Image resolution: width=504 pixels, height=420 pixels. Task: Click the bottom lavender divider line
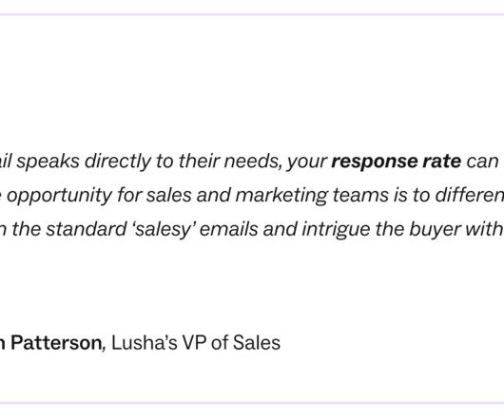pyautogui.click(x=252, y=403)
